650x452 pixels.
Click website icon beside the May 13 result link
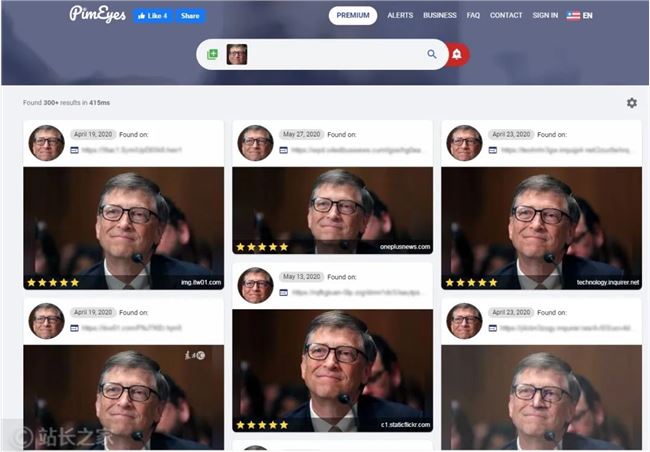(283, 293)
